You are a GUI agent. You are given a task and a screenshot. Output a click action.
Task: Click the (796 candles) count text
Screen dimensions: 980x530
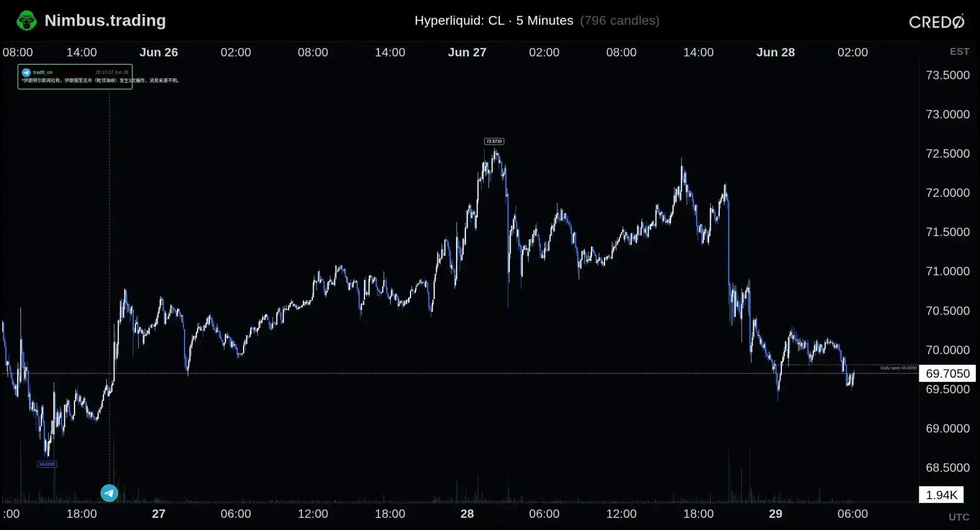(x=620, y=20)
